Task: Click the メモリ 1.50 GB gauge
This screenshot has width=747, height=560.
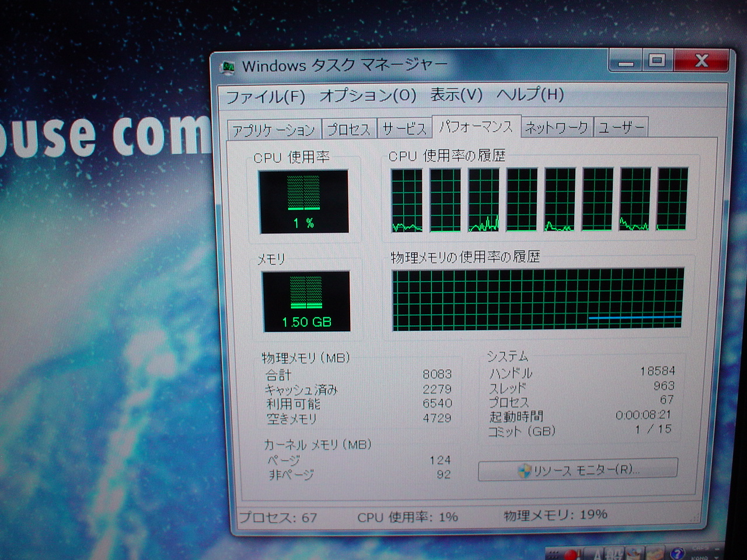Action: [306, 301]
